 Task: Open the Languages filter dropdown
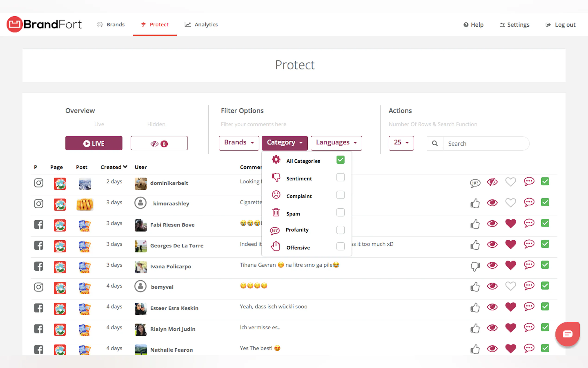[x=336, y=143]
